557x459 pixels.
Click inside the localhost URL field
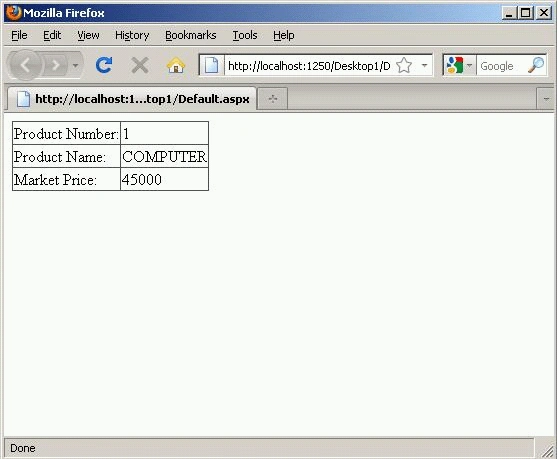click(x=309, y=66)
